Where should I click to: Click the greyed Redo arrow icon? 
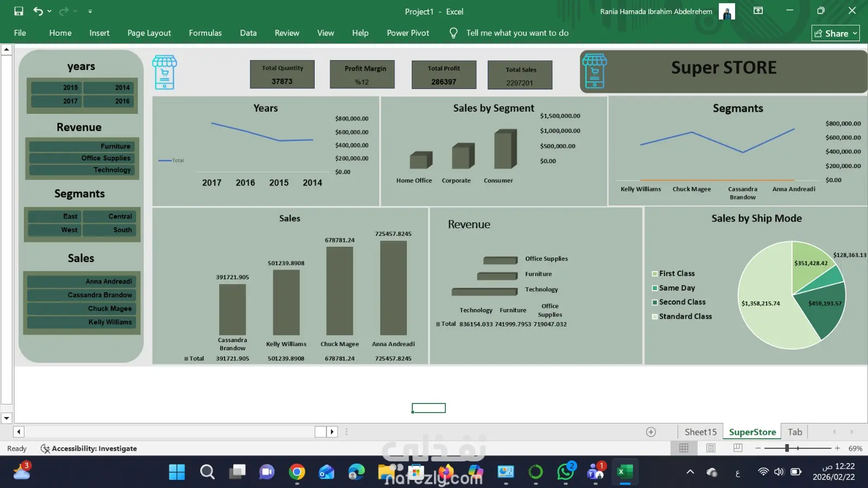click(x=63, y=11)
